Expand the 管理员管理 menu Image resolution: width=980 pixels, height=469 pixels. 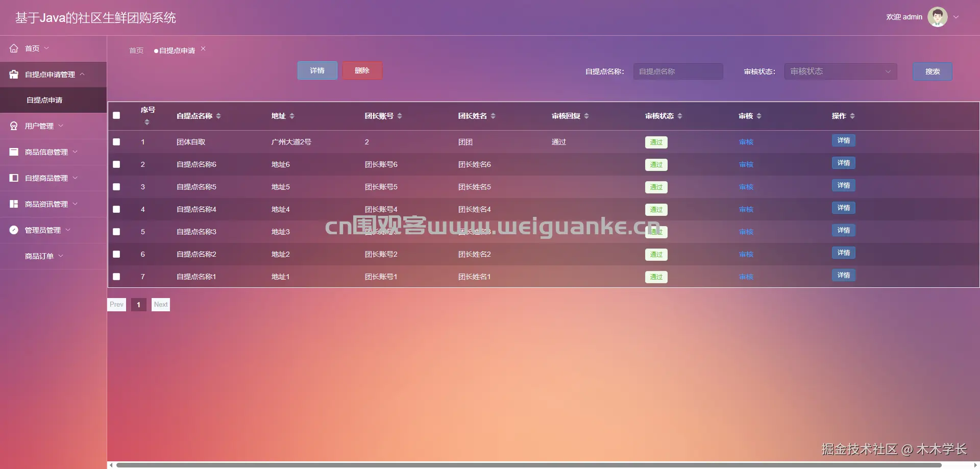[x=68, y=230]
